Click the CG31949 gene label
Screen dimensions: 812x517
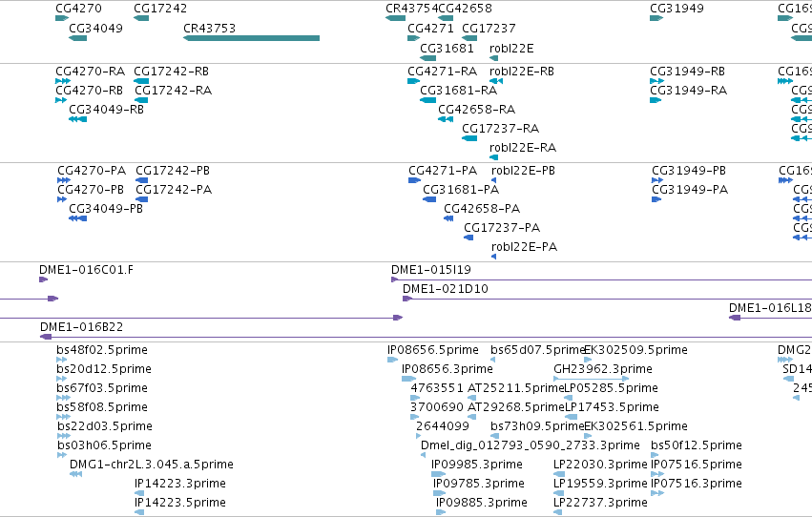[677, 9]
